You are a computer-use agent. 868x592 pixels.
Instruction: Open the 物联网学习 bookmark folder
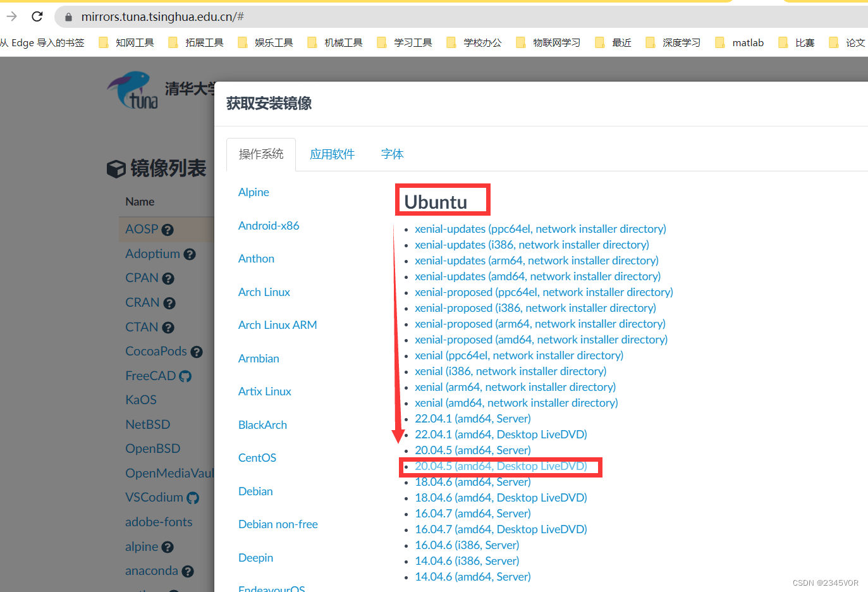[548, 42]
